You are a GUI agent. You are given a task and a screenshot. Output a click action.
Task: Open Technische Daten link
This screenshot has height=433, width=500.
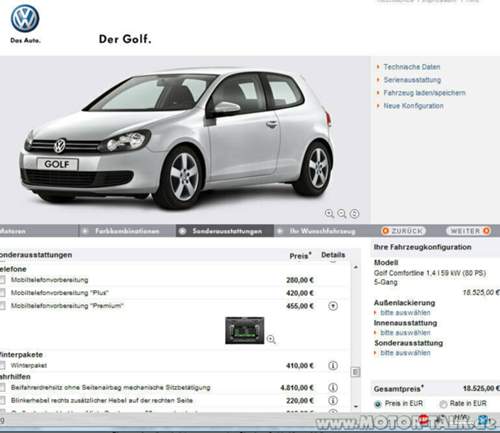click(x=412, y=67)
